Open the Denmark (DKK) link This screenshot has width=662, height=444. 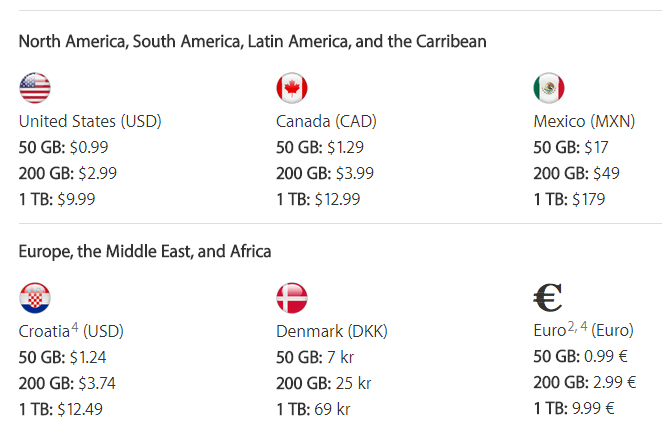click(x=332, y=331)
